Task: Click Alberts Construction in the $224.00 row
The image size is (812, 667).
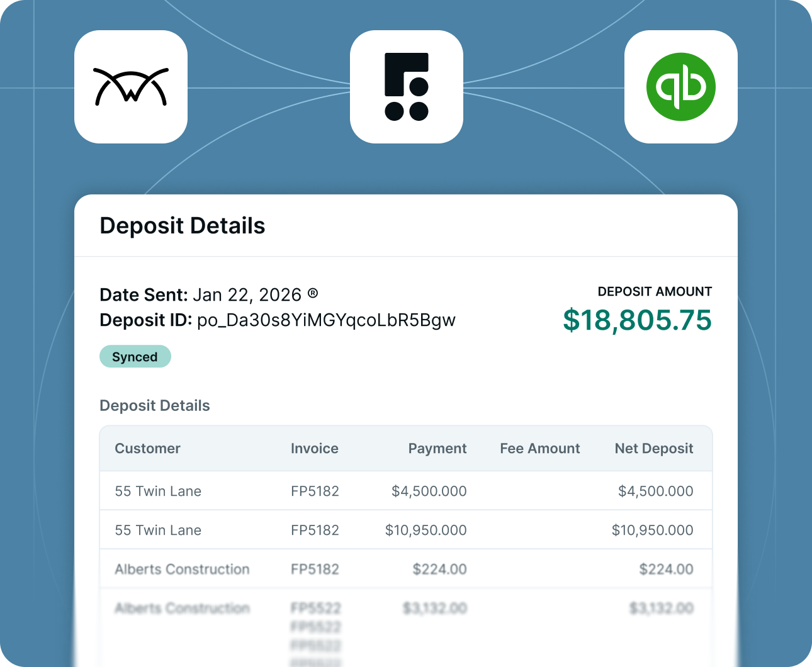Action: 182,569
